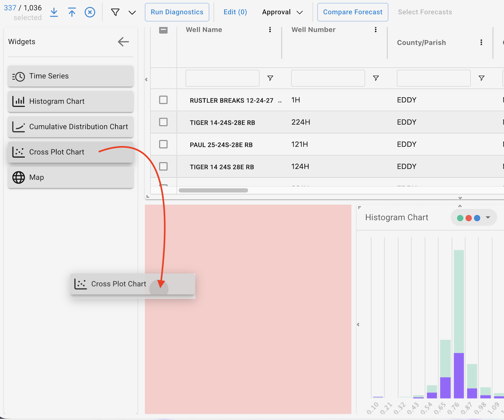Open the filter options chevron dropdown
The width and height of the screenshot is (504, 420).
click(x=132, y=12)
